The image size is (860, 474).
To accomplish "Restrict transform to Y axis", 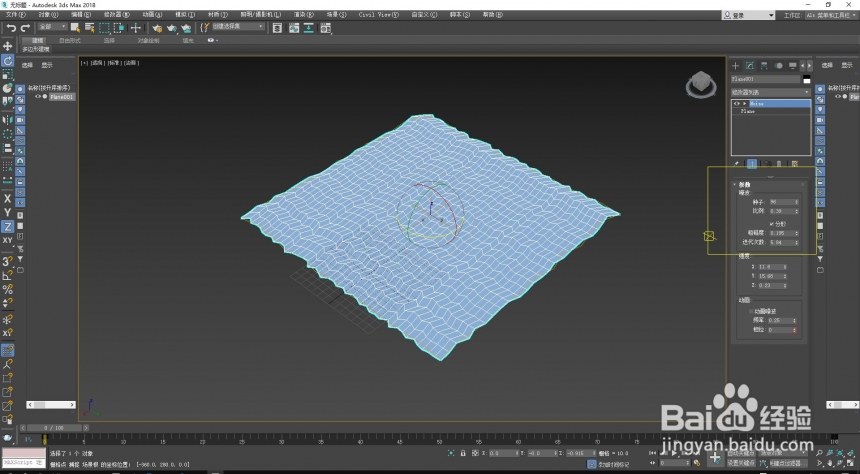I will [x=8, y=212].
